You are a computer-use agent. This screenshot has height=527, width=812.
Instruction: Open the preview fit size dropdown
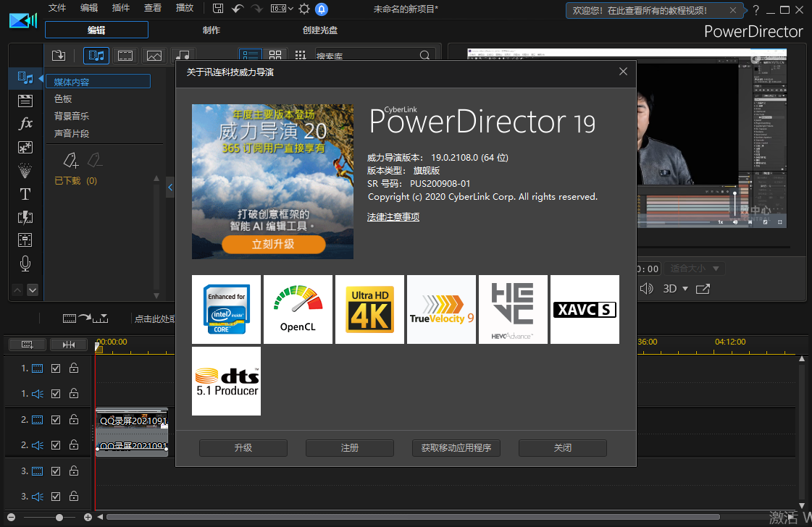coord(695,268)
